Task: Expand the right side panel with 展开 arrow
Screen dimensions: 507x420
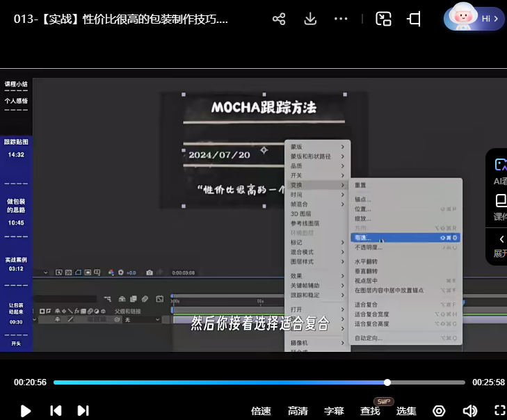Action: coord(500,240)
